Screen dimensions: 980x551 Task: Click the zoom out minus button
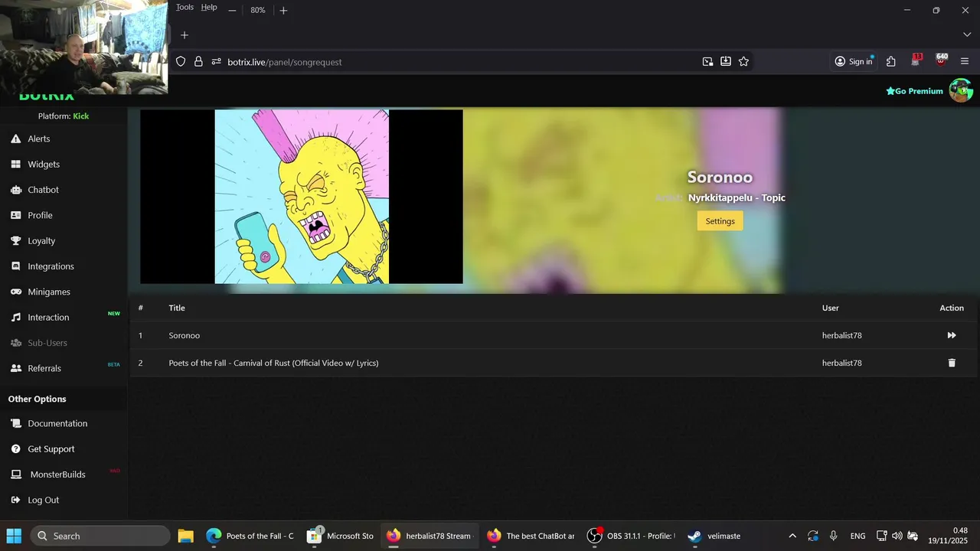pos(232,10)
